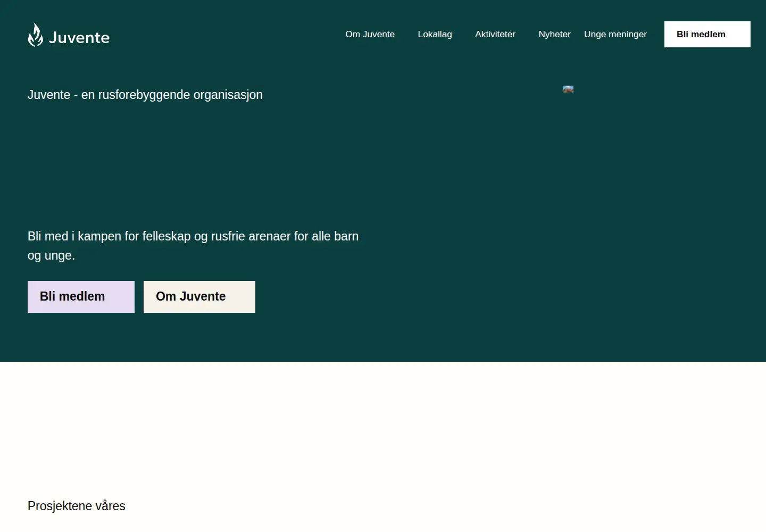The height and width of the screenshot is (532, 766).
Task: Click the 'Bli med i kampen' tagline text
Action: [x=193, y=246]
